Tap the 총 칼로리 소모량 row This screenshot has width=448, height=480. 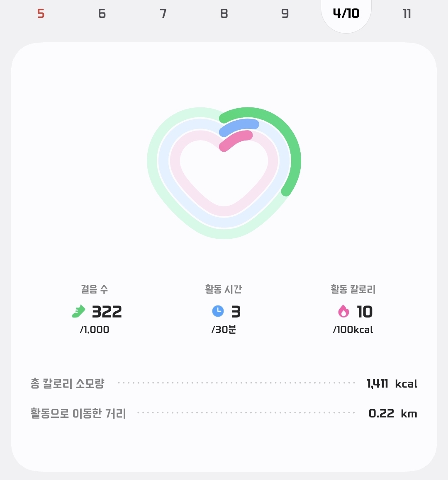tap(67, 383)
